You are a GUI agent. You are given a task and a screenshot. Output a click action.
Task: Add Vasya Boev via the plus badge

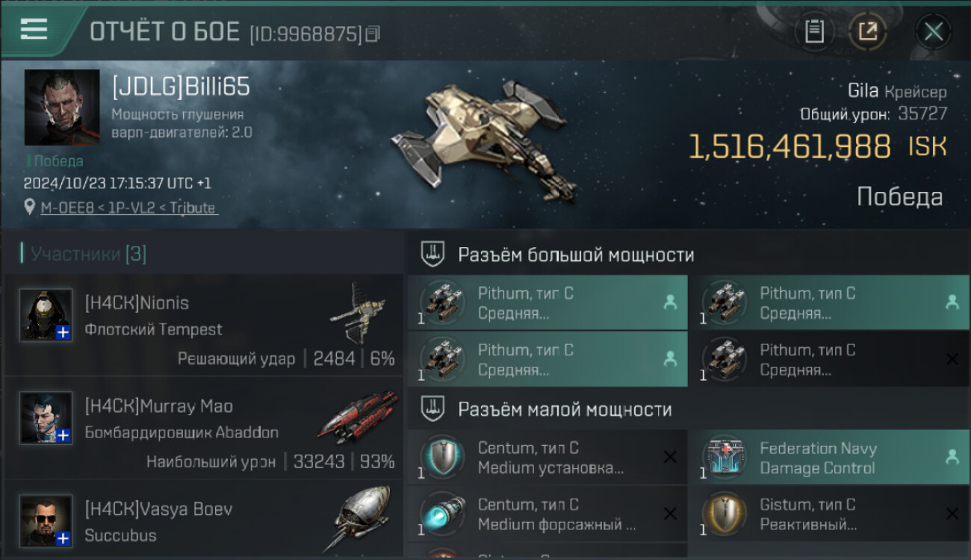pyautogui.click(x=63, y=538)
